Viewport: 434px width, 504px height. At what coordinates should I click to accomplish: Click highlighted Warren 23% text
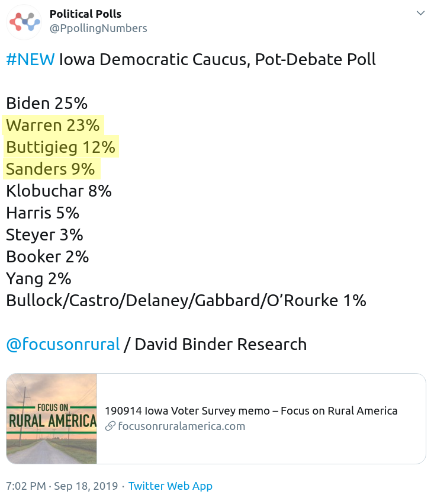(53, 125)
